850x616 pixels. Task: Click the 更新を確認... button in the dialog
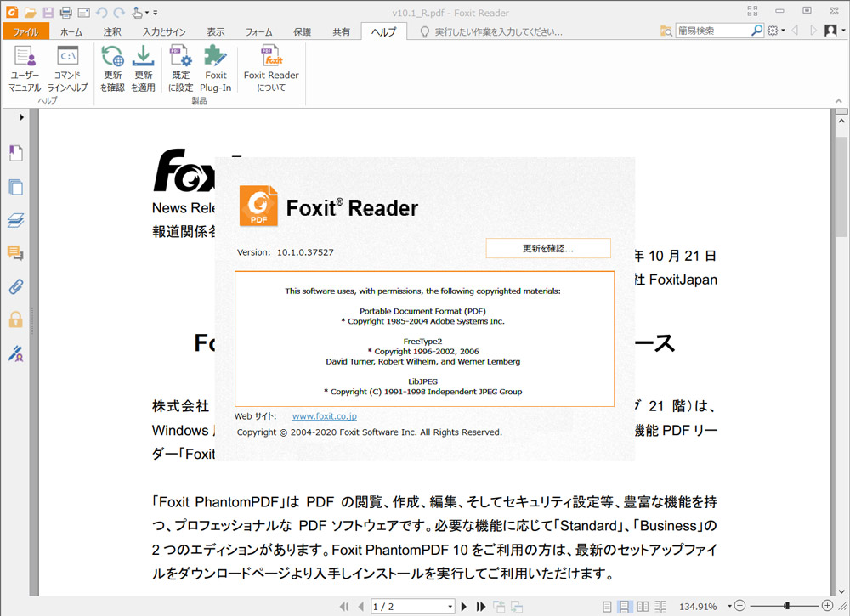point(548,248)
